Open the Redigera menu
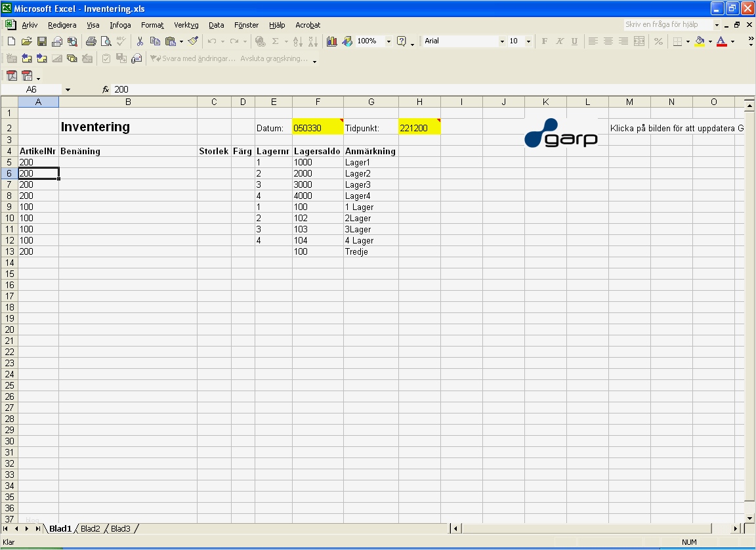 (62, 25)
